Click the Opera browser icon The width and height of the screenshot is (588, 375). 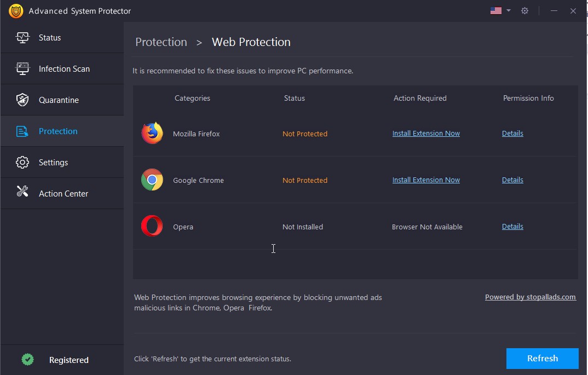tap(152, 226)
